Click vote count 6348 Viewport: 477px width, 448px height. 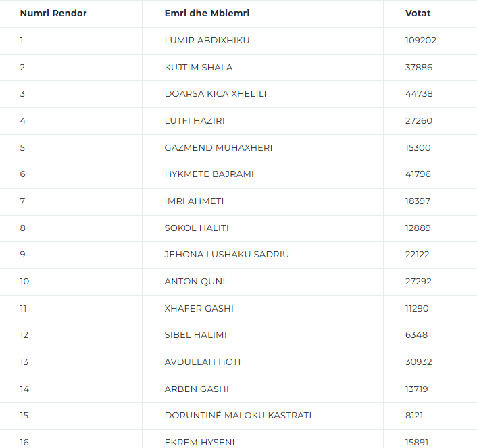(x=416, y=335)
